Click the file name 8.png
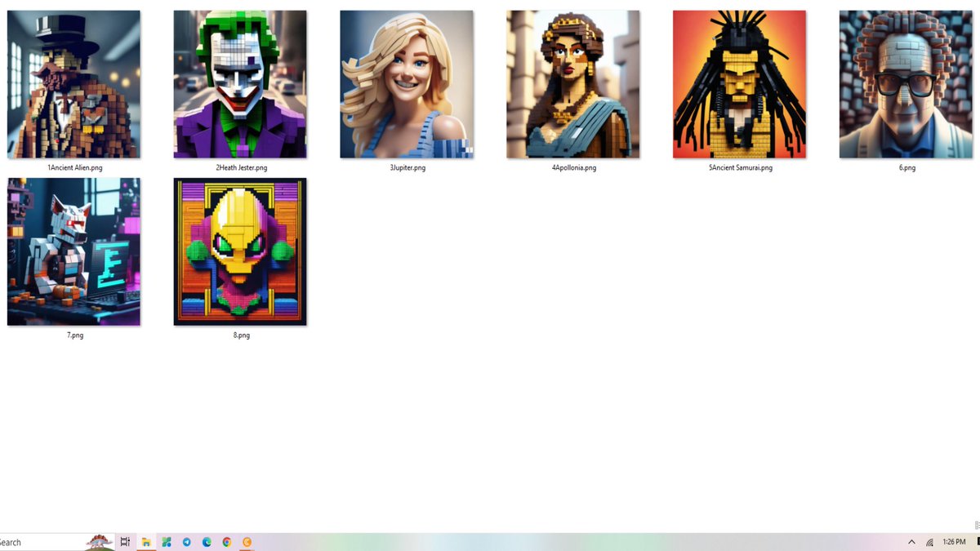Screen dimensions: 980x551 (241, 335)
